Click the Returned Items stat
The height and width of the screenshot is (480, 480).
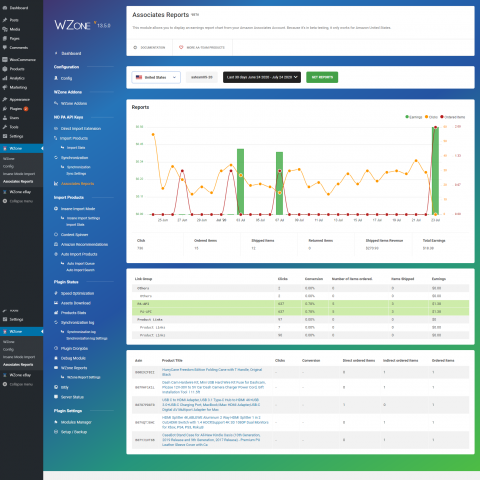321,244
